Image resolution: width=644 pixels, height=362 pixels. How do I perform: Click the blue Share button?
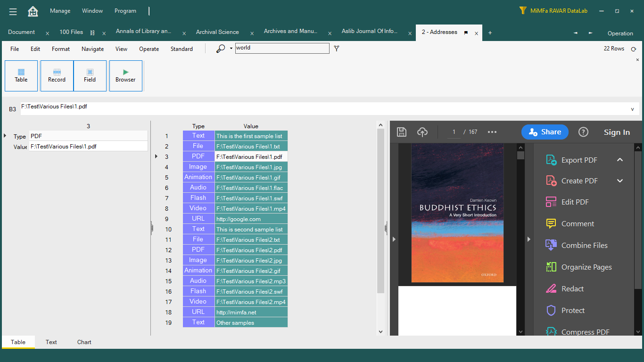pyautogui.click(x=545, y=132)
